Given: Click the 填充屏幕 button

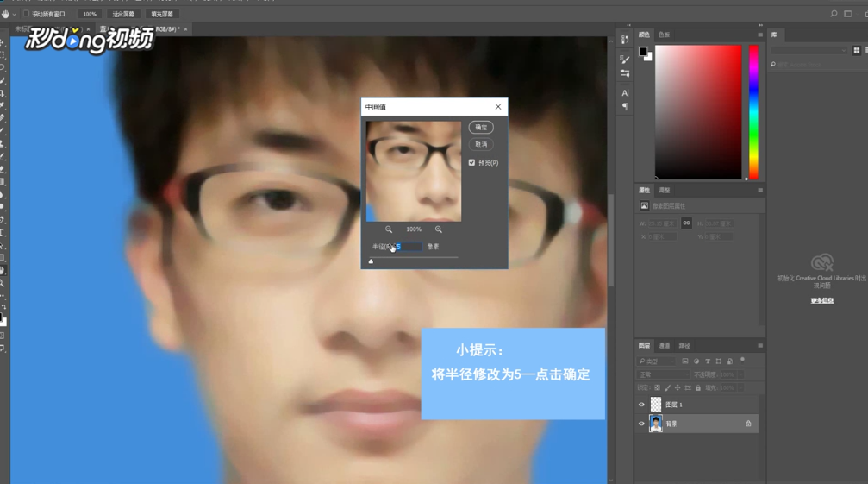Looking at the screenshot, I should pyautogui.click(x=162, y=15).
